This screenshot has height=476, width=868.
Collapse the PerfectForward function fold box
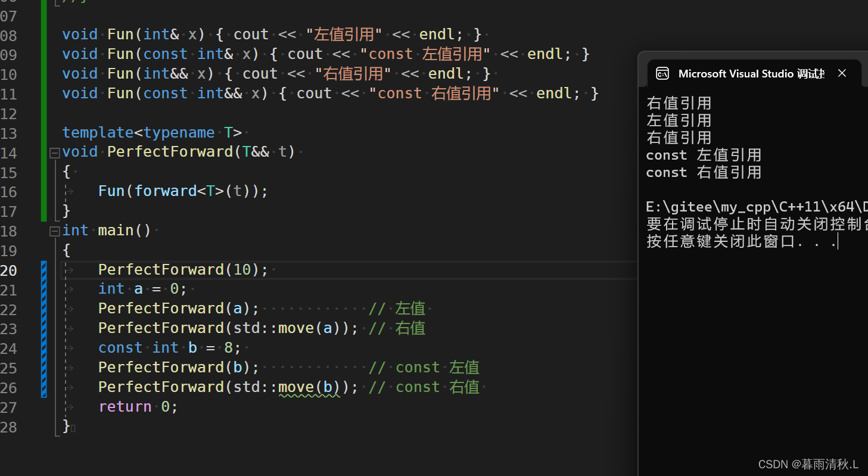pos(55,153)
